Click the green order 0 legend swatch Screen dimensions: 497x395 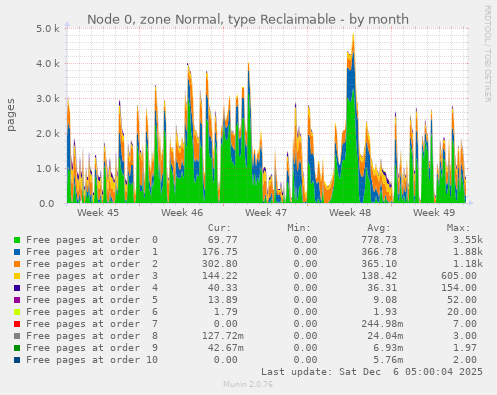tap(17, 240)
